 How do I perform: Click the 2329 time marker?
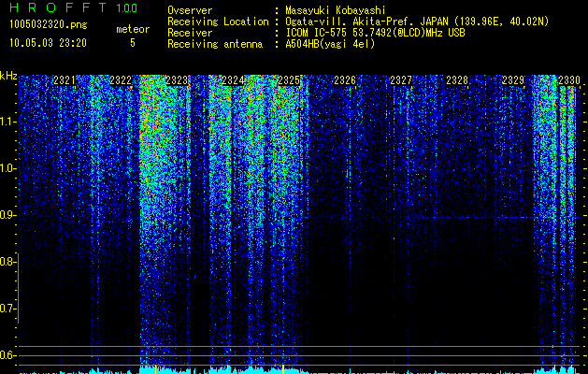click(513, 80)
